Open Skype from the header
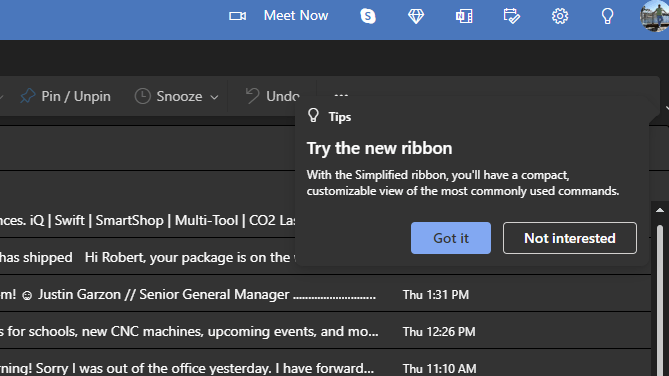The image size is (669, 376). 368,16
